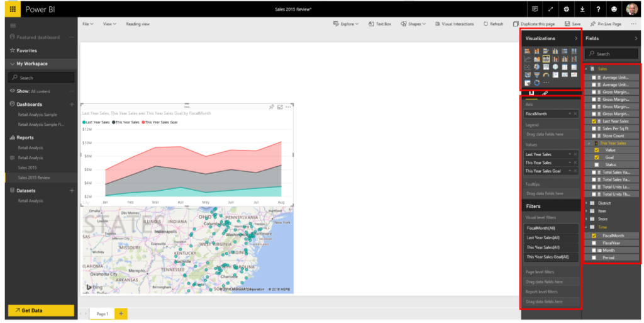
Task: Click Pin Live Page
Action: pos(606,24)
